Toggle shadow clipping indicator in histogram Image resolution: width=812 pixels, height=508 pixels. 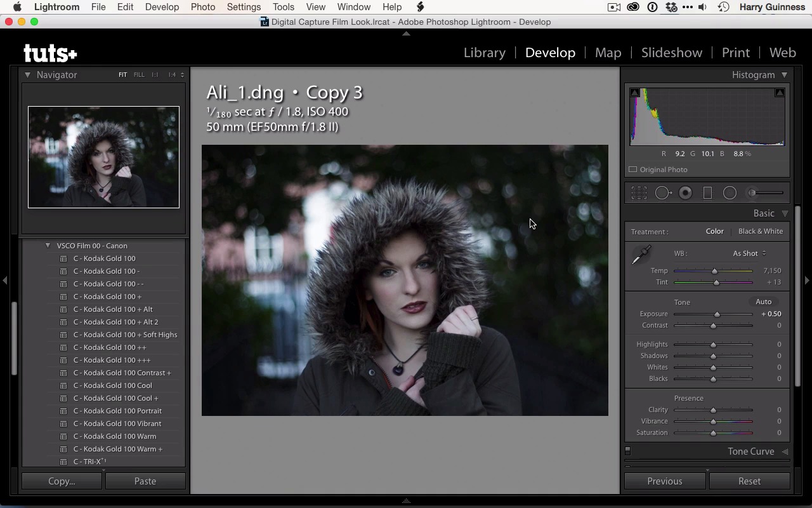634,93
